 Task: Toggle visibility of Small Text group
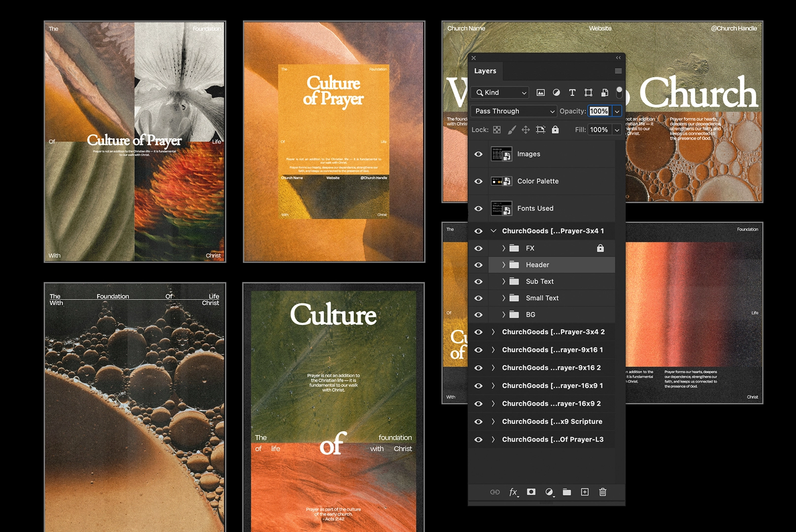coord(478,298)
